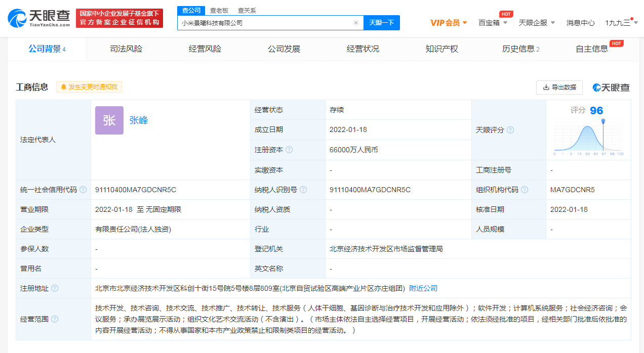Click the 导出数据 export button
Image resolution: width=644 pixels, height=353 pixels.
[559, 87]
